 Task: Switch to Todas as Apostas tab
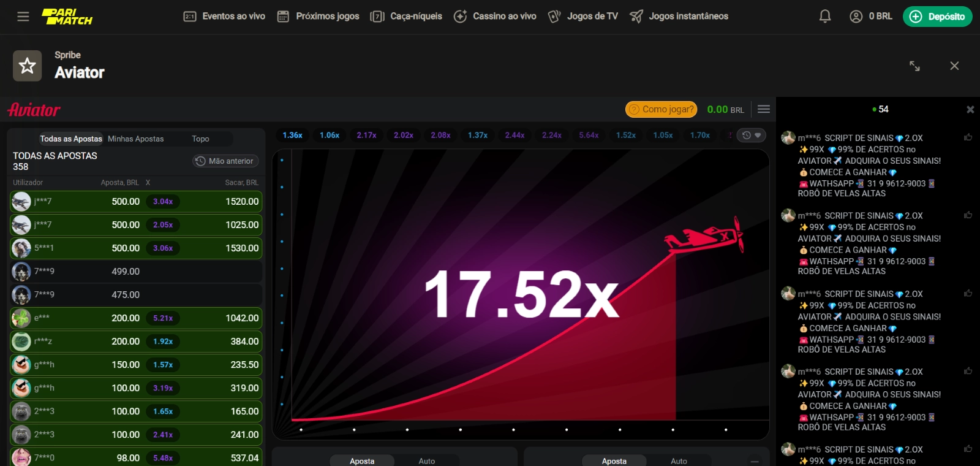click(70, 139)
